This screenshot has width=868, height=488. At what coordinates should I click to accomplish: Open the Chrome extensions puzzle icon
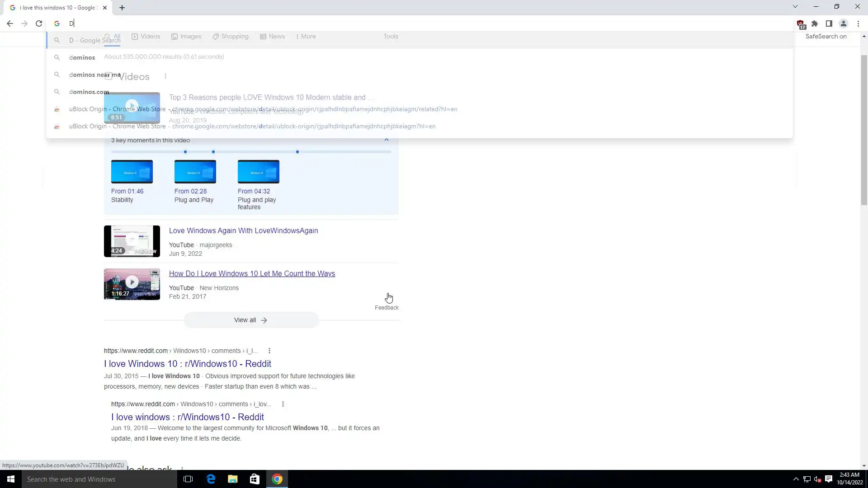(815, 23)
